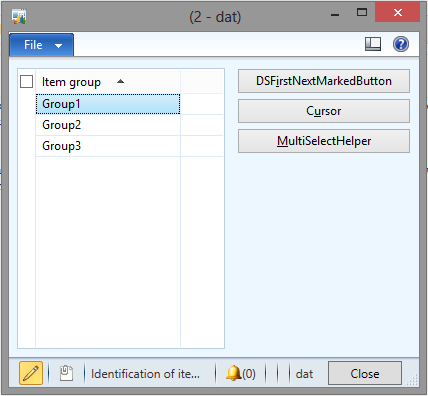Sort by the Item group column header
428x396 pixels.
pos(108,82)
